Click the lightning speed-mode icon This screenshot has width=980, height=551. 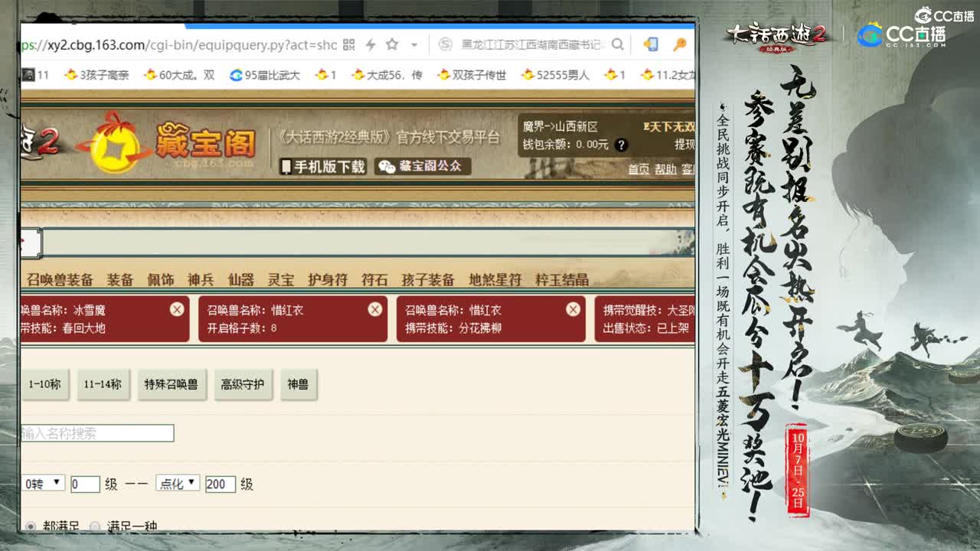(x=371, y=45)
